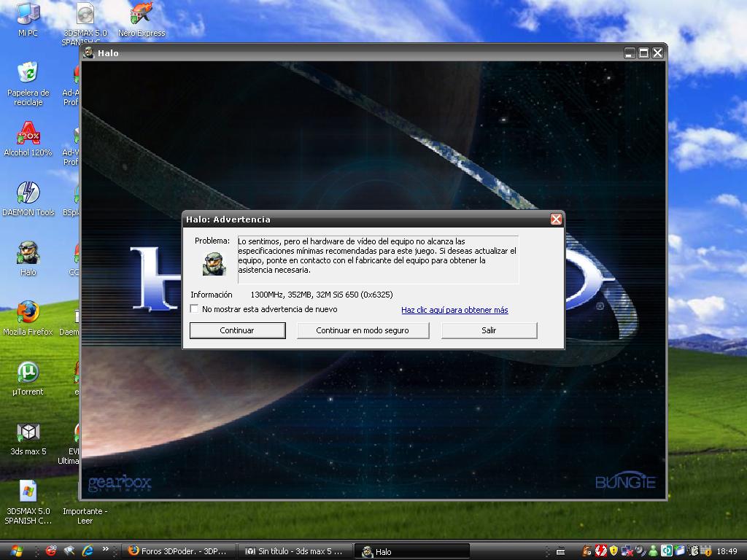Click the Salir button
This screenshot has height=560, width=747.
489,330
